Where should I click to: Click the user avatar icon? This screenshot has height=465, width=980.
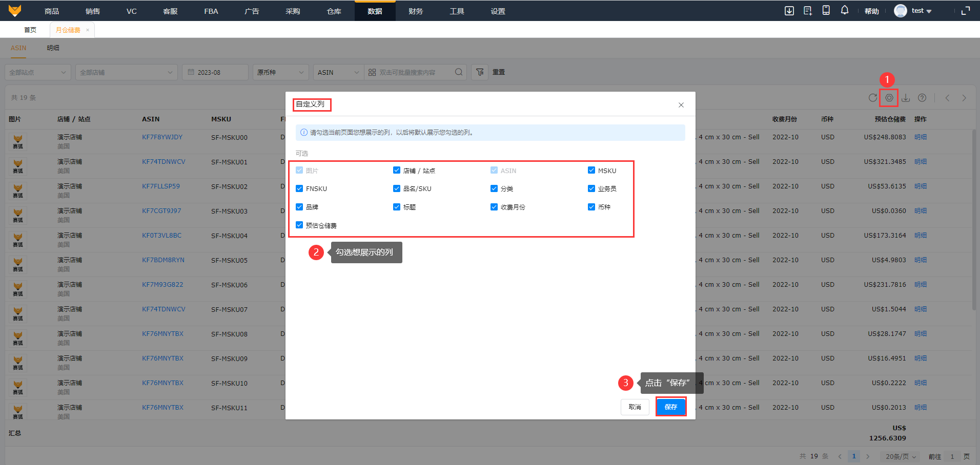tap(901, 11)
